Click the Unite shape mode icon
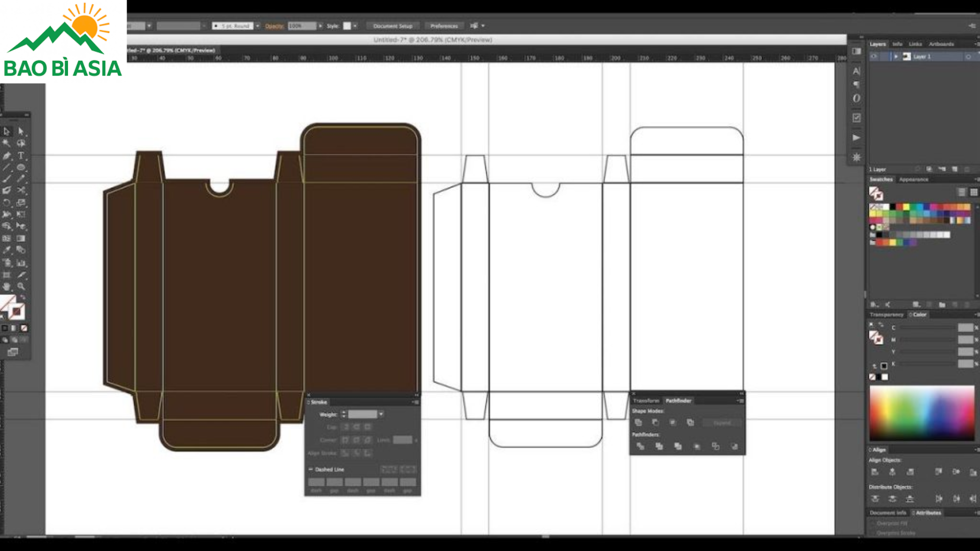980x551 pixels. (638, 422)
